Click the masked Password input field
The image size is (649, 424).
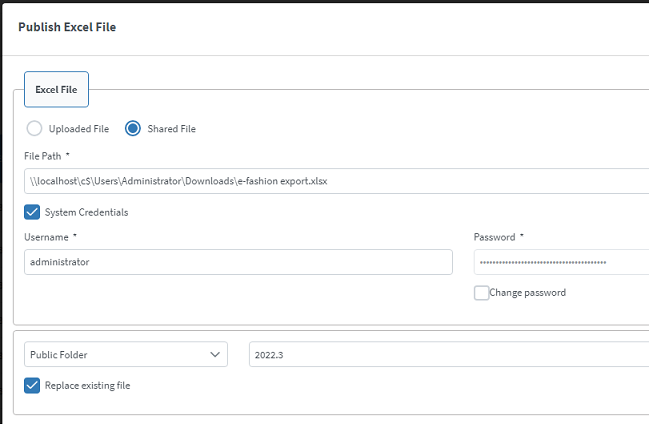point(561,262)
